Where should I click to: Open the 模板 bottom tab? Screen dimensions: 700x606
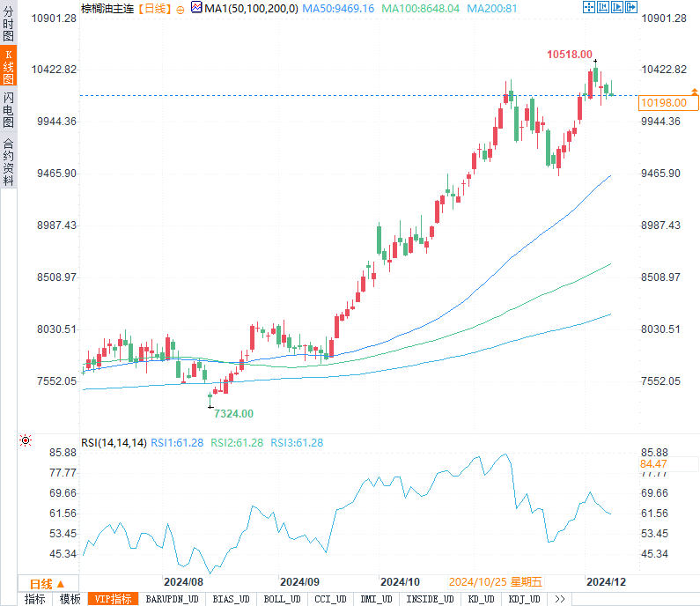pos(70,599)
